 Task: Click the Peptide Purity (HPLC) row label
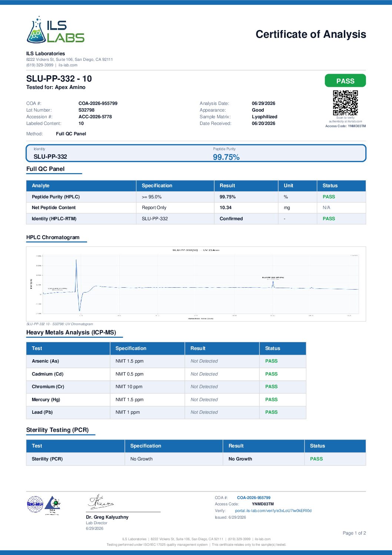click(56, 197)
